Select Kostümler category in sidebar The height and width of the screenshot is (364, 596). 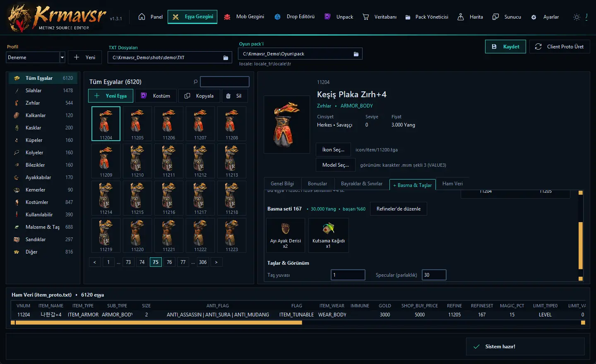(x=43, y=202)
